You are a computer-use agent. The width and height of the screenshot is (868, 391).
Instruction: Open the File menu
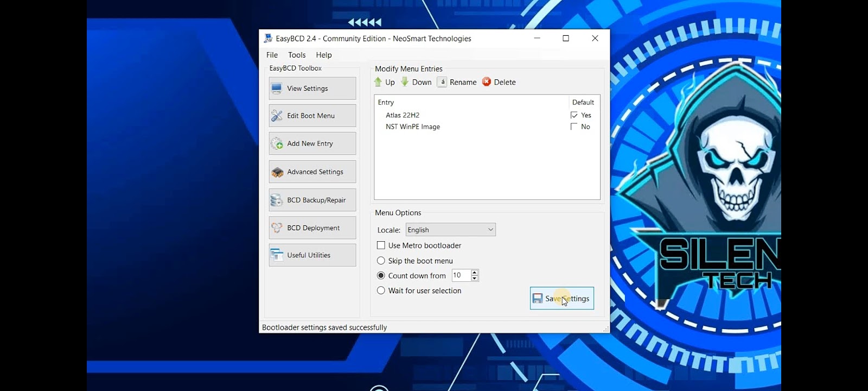(x=272, y=55)
